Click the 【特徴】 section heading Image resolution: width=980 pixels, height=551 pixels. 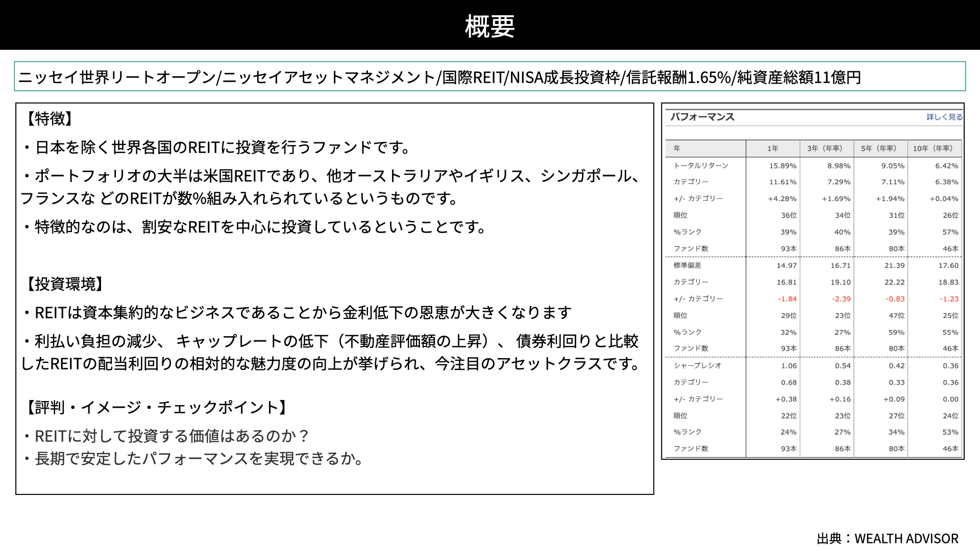coord(50,119)
